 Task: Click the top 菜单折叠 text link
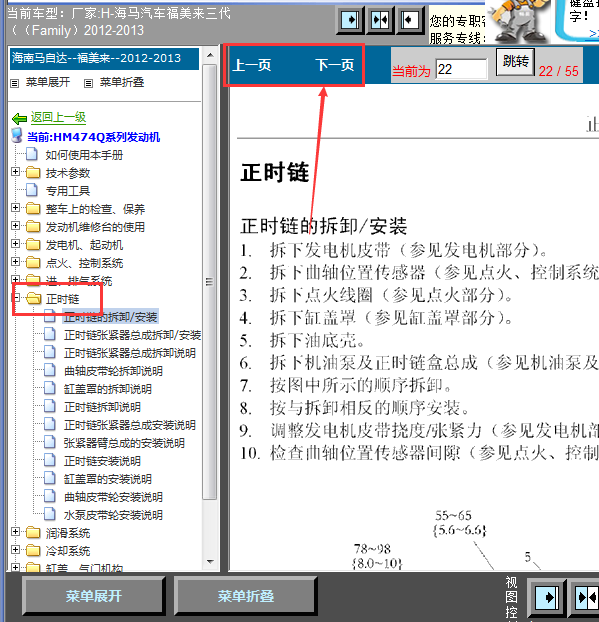[122, 82]
